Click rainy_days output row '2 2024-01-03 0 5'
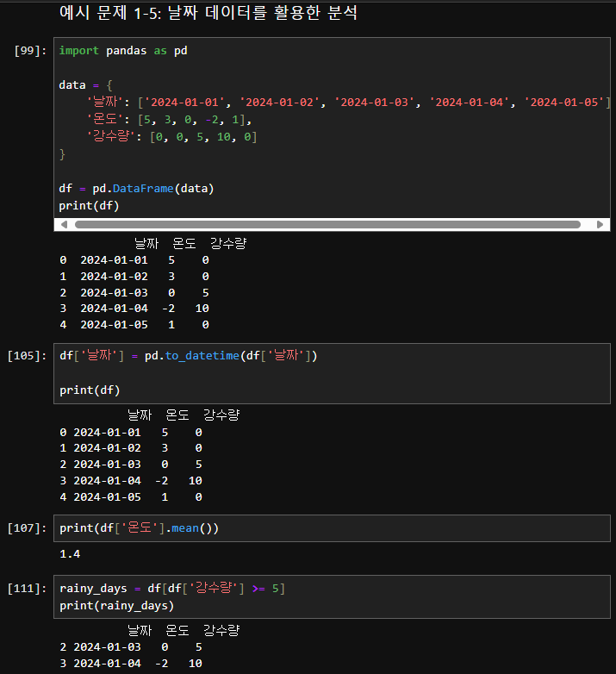 pos(131,647)
